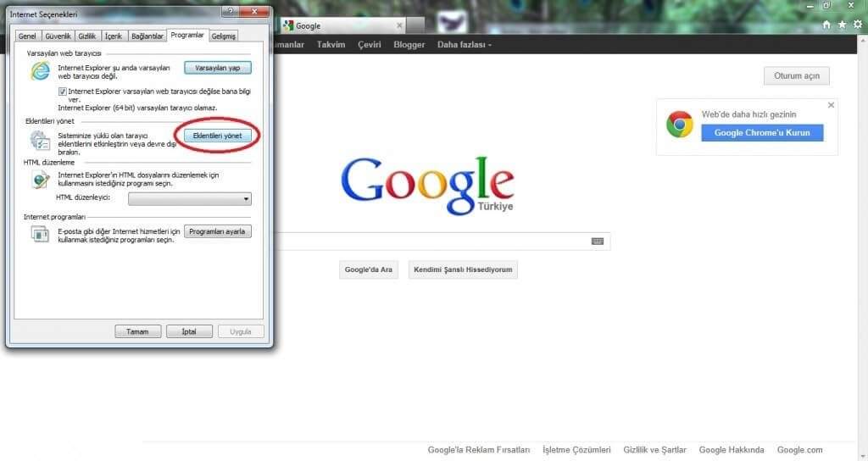Viewport: 868px width, 461px height.
Task: Open İşletme Çözümleri footer link
Action: [576, 450]
